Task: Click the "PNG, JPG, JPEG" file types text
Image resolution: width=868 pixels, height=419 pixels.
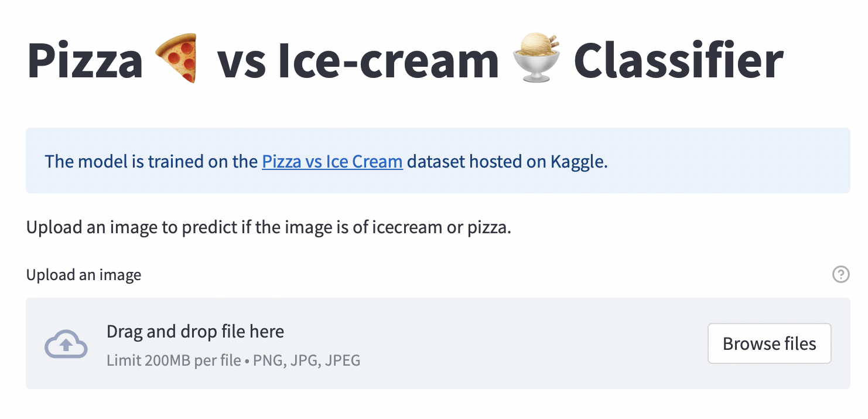Action: (x=307, y=360)
